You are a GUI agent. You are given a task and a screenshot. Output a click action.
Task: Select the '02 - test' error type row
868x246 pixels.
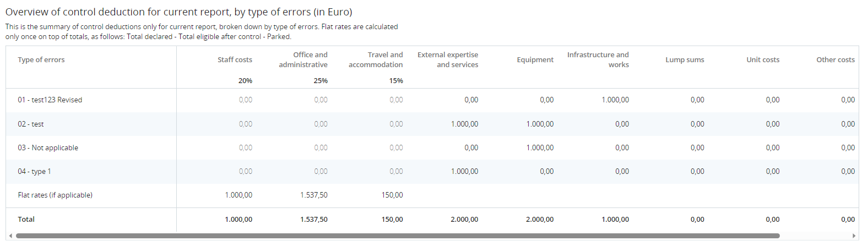pyautogui.click(x=30, y=124)
